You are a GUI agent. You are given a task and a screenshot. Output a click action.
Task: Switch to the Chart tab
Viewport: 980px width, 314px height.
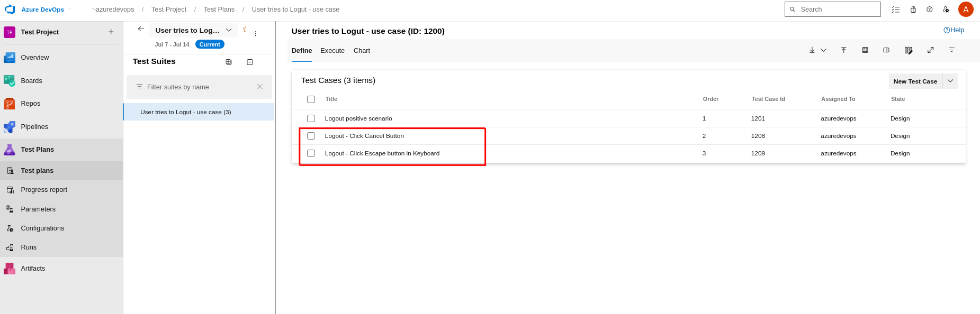pos(362,51)
